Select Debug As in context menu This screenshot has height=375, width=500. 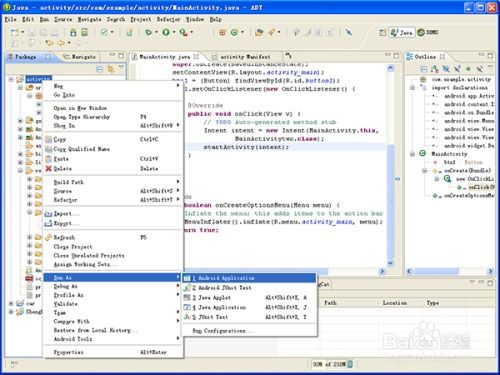(113, 286)
